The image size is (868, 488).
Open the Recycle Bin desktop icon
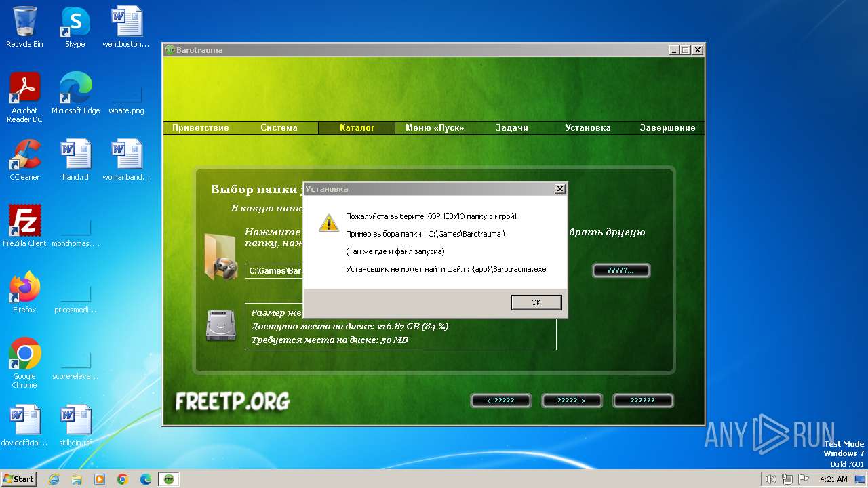tap(24, 27)
